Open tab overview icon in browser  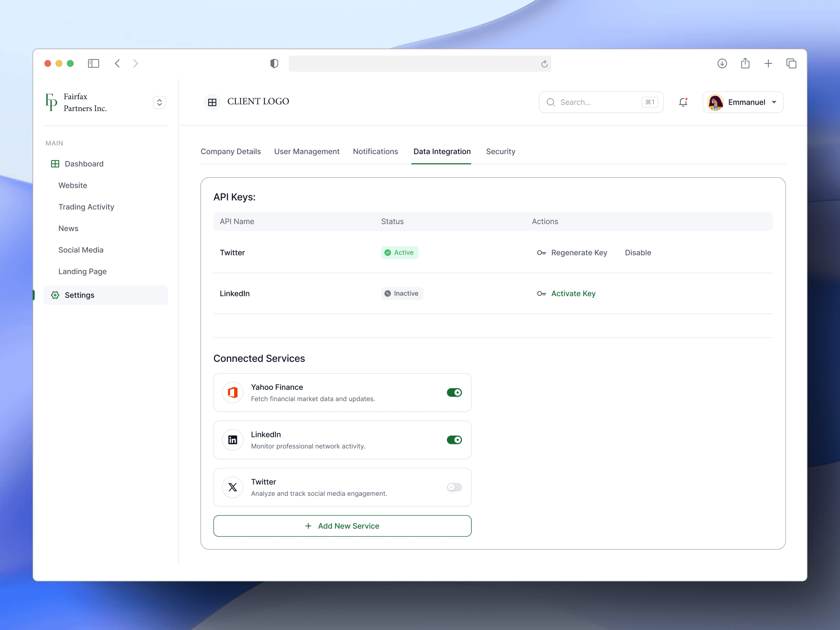coord(791,63)
